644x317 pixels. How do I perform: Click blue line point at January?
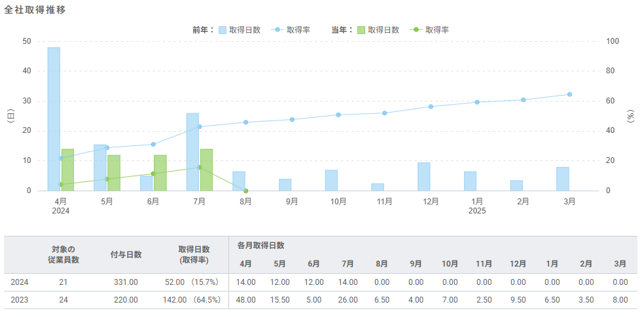click(477, 102)
